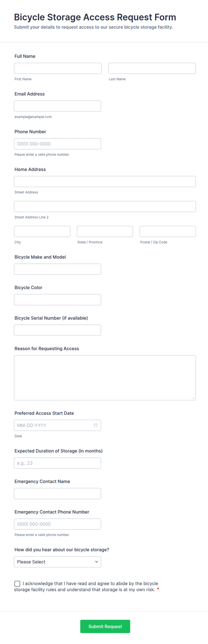Image resolution: width=208 pixels, height=644 pixels.
Task: Select the Expected Duration of Storage field
Action: 57,463
